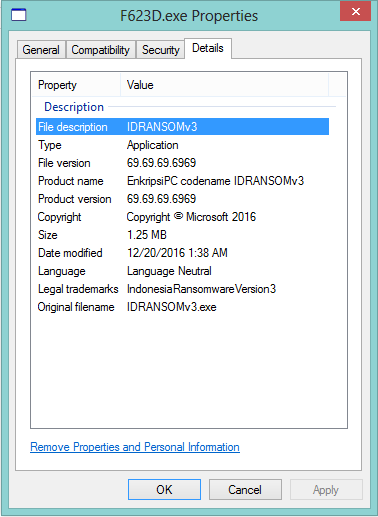Click the greyed-out Apply button

click(326, 490)
